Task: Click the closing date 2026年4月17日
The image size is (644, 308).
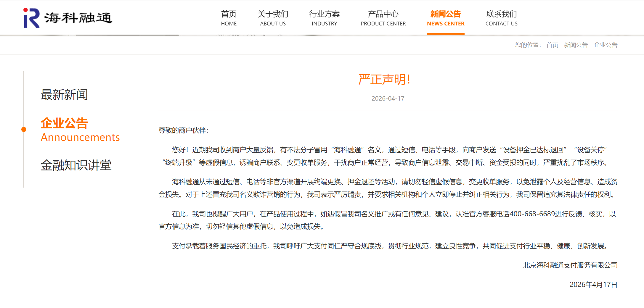Action: click(593, 285)
